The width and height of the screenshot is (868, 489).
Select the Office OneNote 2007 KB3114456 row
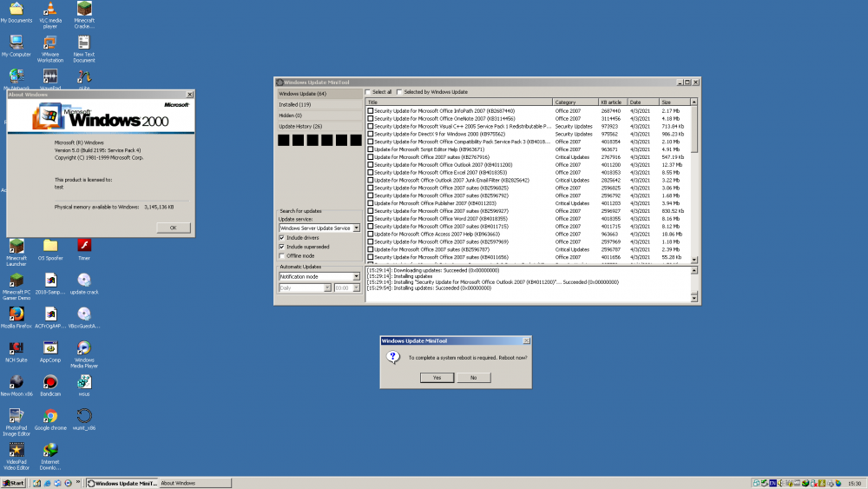pos(528,118)
